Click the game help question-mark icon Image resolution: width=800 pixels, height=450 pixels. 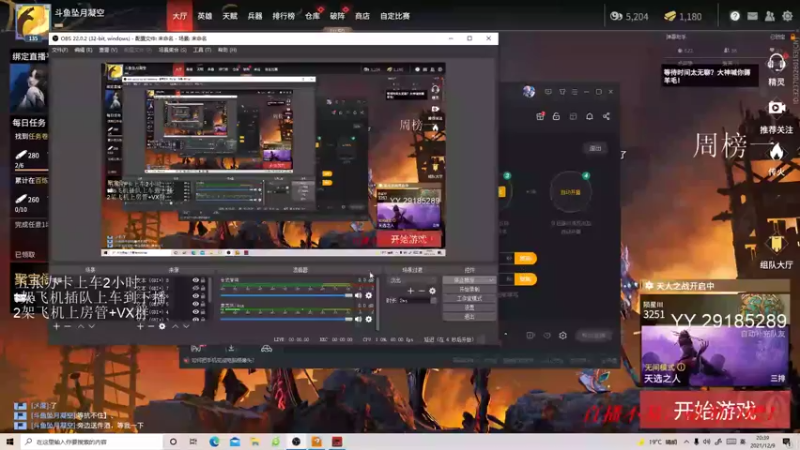[x=735, y=16]
